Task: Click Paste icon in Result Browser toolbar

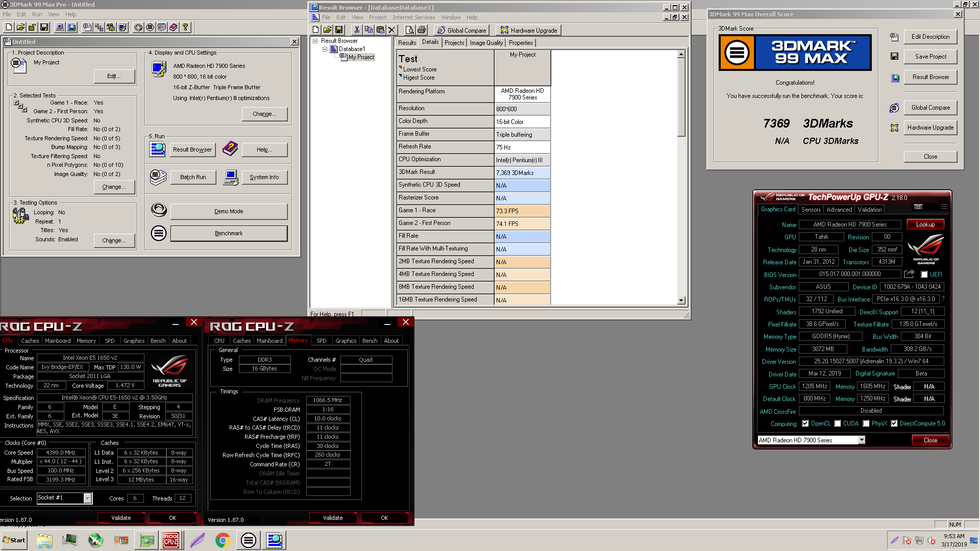Action: tap(380, 30)
